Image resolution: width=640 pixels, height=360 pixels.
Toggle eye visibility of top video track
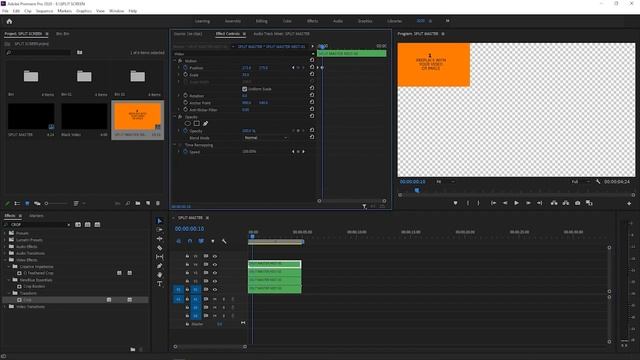215,256
